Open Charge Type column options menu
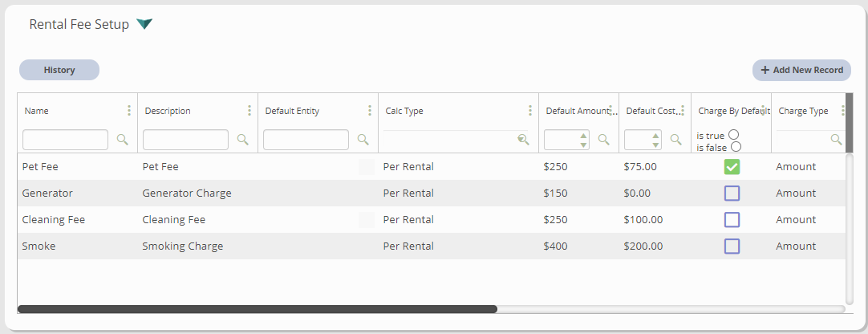The image size is (868, 334). click(842, 110)
